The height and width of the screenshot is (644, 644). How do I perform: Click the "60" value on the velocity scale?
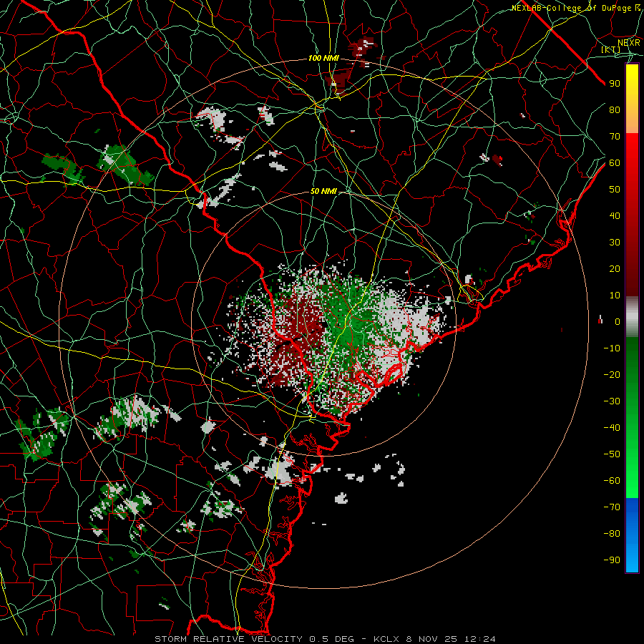tap(615, 163)
